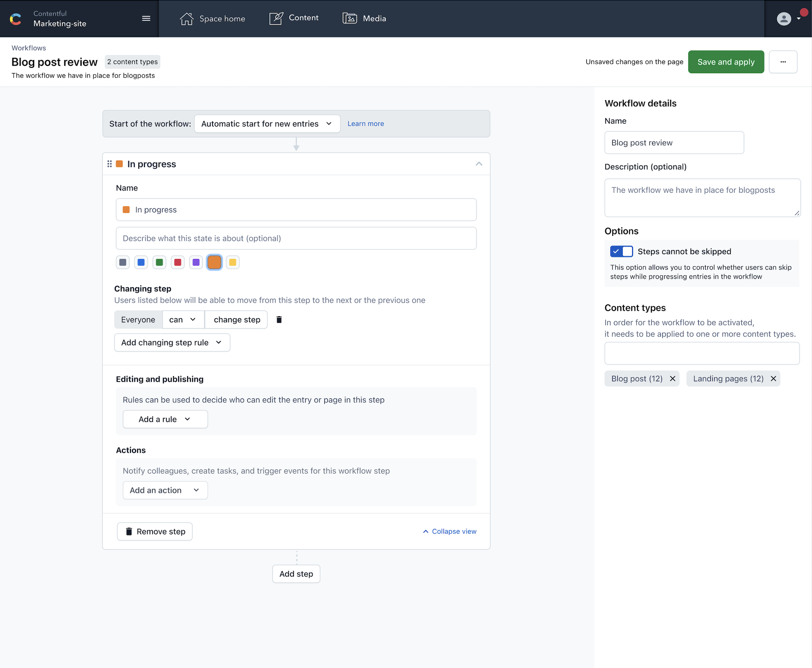Click the Learn more link
The image size is (812, 668).
coord(365,123)
